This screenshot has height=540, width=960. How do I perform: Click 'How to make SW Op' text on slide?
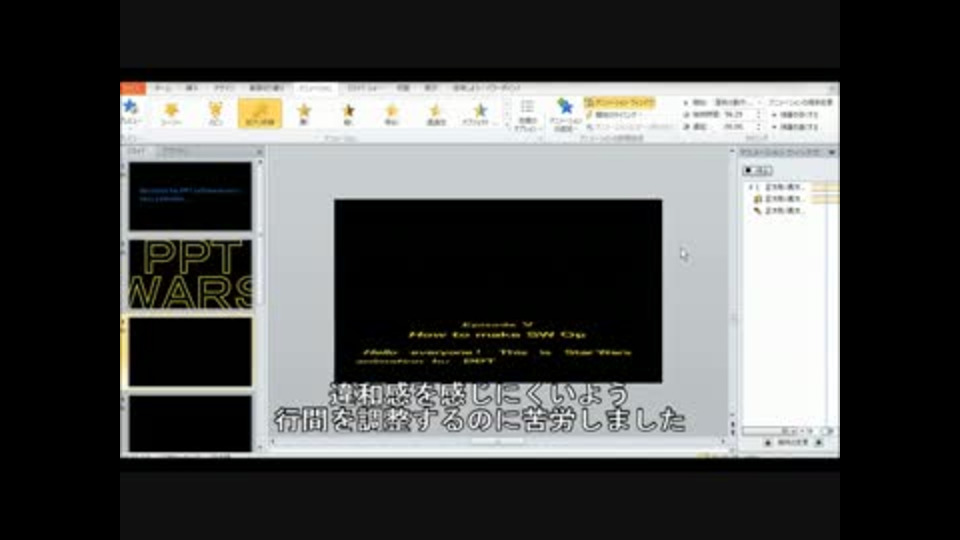(497, 334)
